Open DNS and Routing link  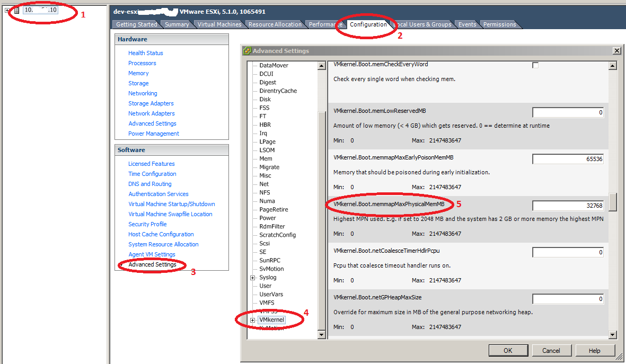[149, 184]
